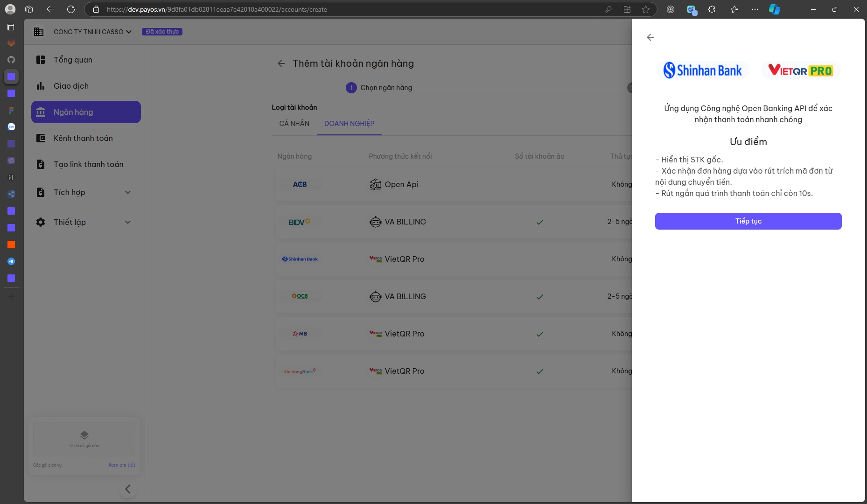Click the checkmark in the MB row
The height and width of the screenshot is (504, 867).
[540, 334]
